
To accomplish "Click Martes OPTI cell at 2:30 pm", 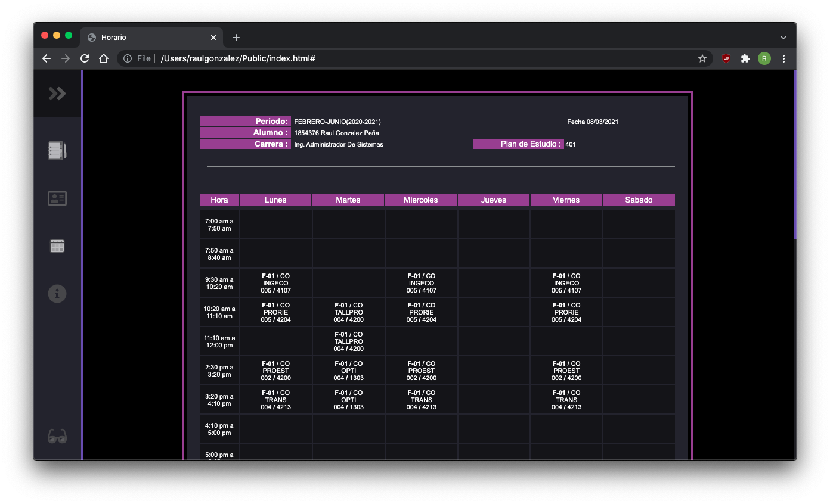I will pyautogui.click(x=348, y=371).
